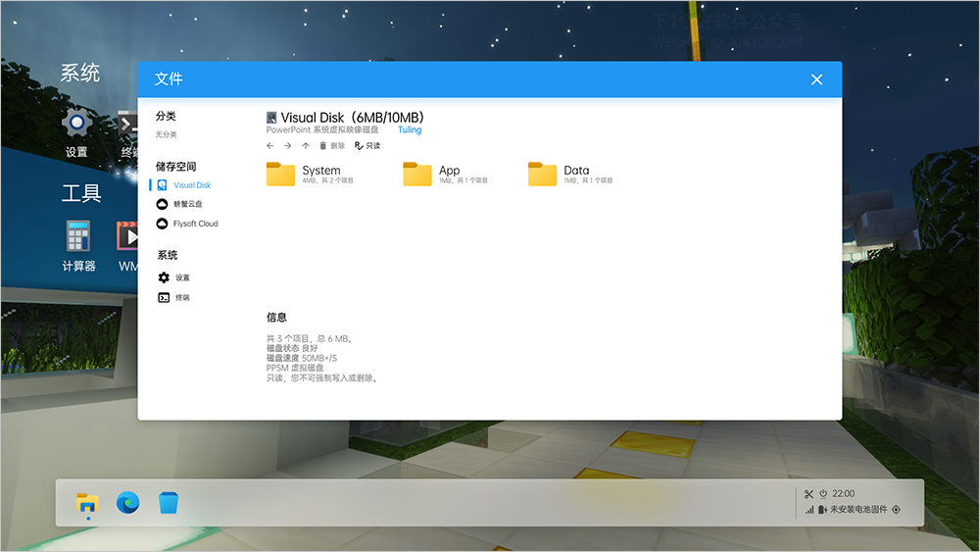Click the 共 3 个项目 summary line
Screen dimensions: 980x552
click(311, 339)
